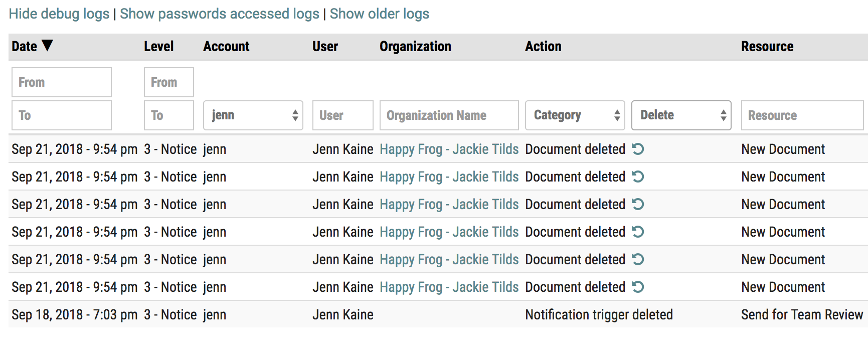Image resolution: width=868 pixels, height=350 pixels.
Task: Click restore icon in third Document deleted row
Action: (637, 204)
